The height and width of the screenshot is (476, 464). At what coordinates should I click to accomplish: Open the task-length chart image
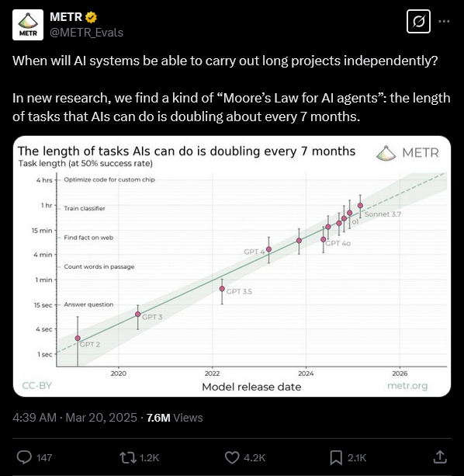(232, 266)
